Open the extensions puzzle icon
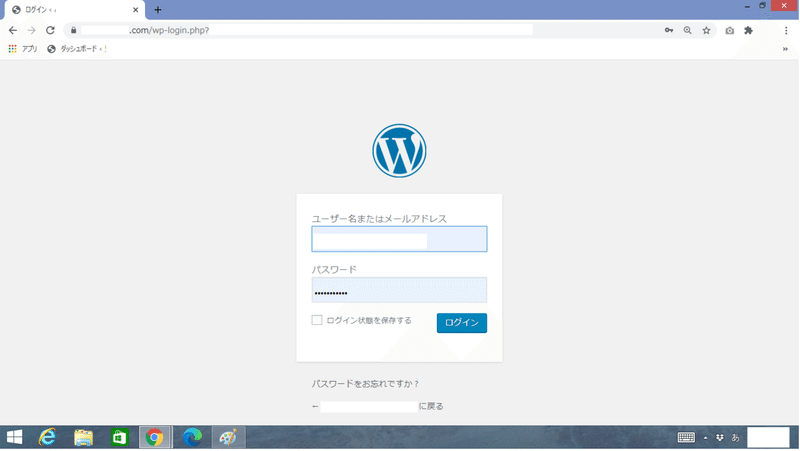 click(x=748, y=31)
